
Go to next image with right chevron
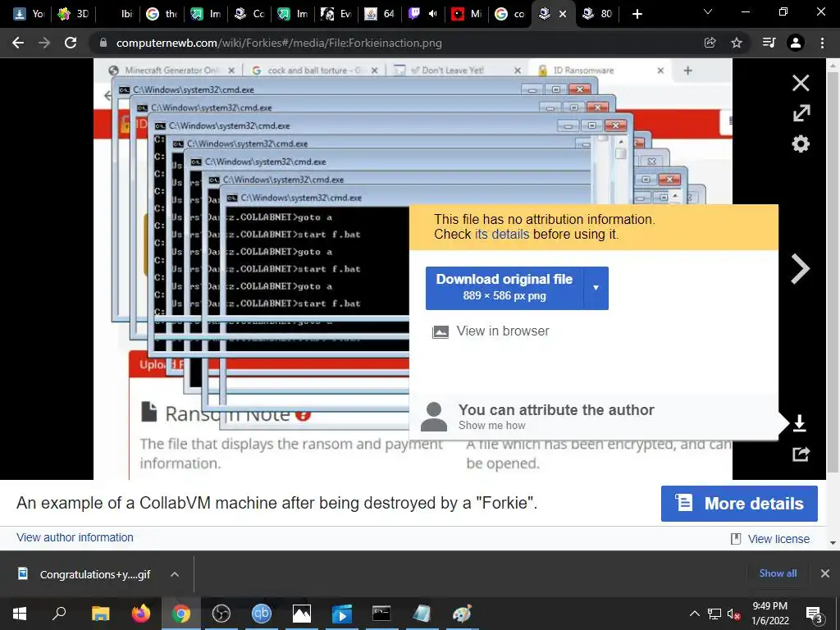pos(801,269)
